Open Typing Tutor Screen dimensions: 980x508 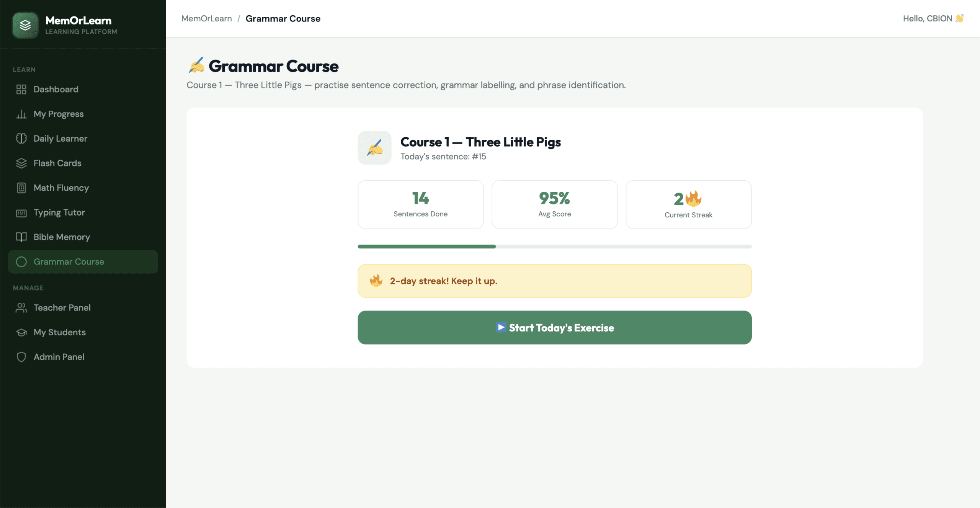(83, 212)
